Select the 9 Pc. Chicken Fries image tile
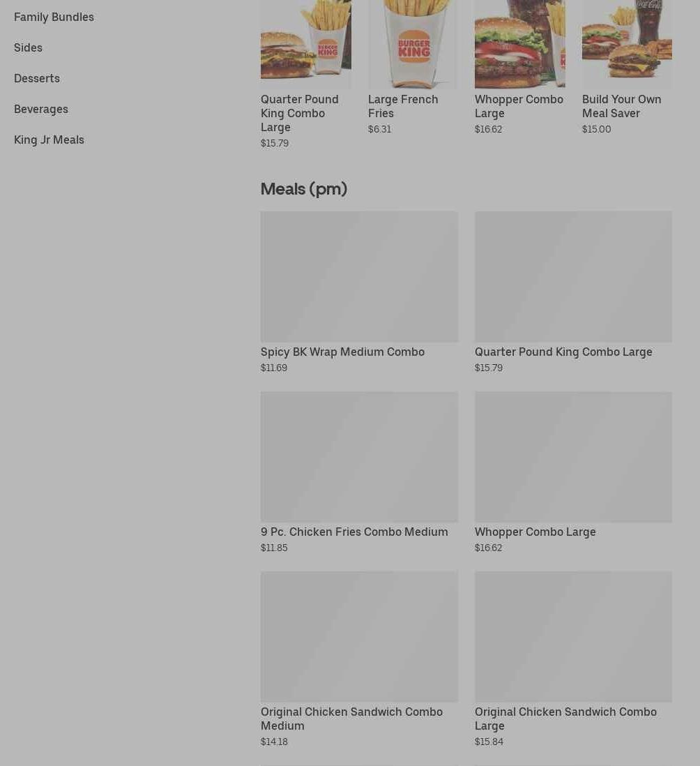 point(359,457)
